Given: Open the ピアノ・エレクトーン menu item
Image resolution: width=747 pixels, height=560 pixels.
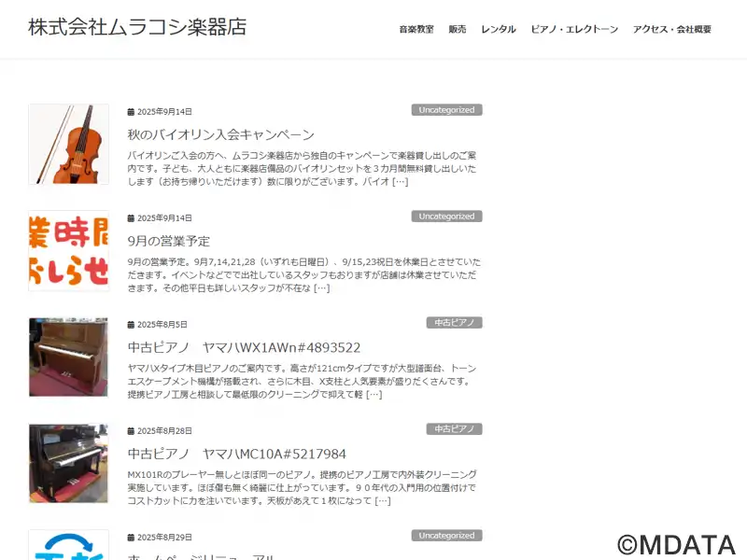Looking at the screenshot, I should [x=574, y=29].
